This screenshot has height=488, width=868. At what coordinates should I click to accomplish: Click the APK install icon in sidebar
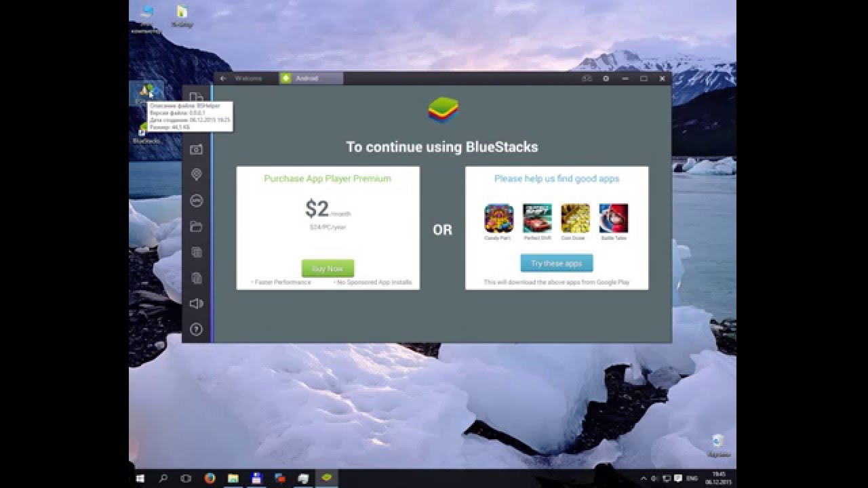pyautogui.click(x=196, y=201)
